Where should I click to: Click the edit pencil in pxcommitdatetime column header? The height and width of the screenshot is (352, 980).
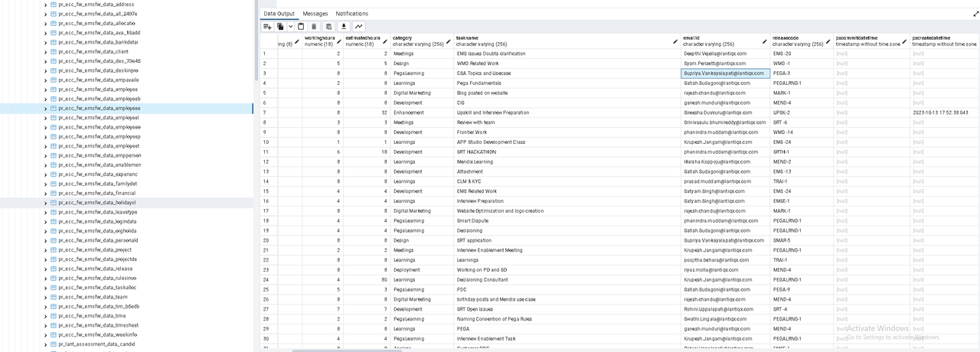coord(906,41)
